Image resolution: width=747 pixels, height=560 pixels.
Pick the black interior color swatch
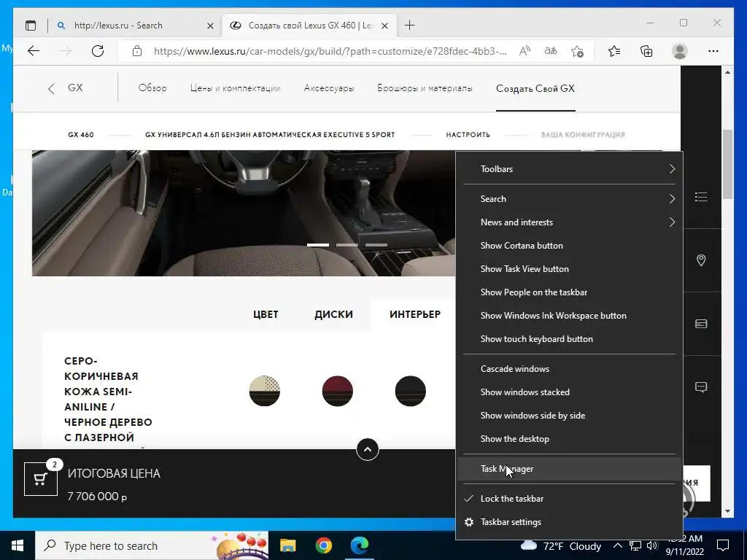410,391
